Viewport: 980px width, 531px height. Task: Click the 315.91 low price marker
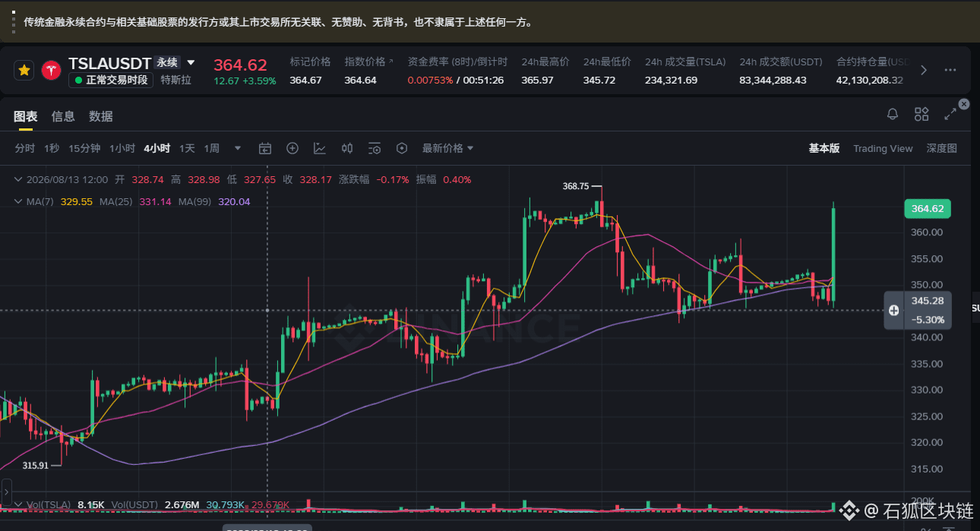pos(35,465)
